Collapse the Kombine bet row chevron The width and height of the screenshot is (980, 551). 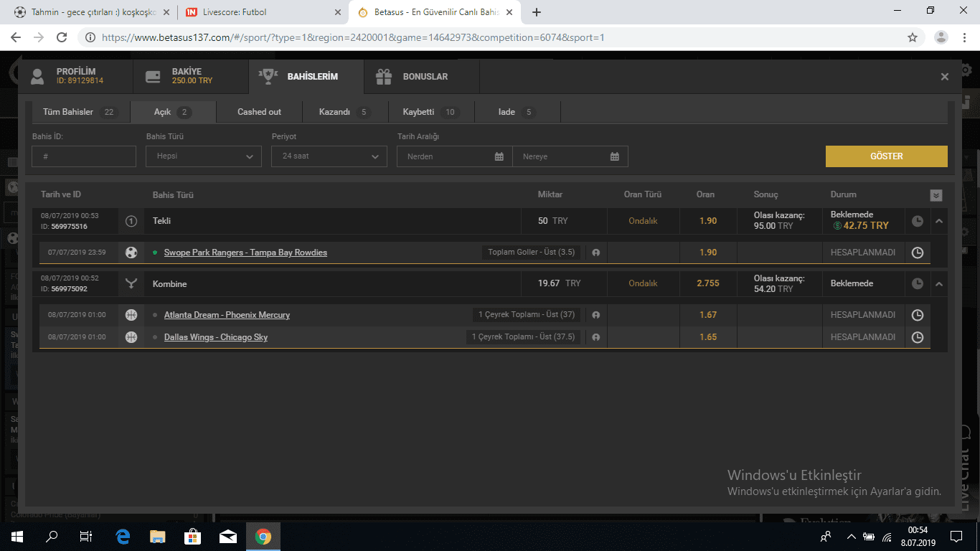[939, 284]
